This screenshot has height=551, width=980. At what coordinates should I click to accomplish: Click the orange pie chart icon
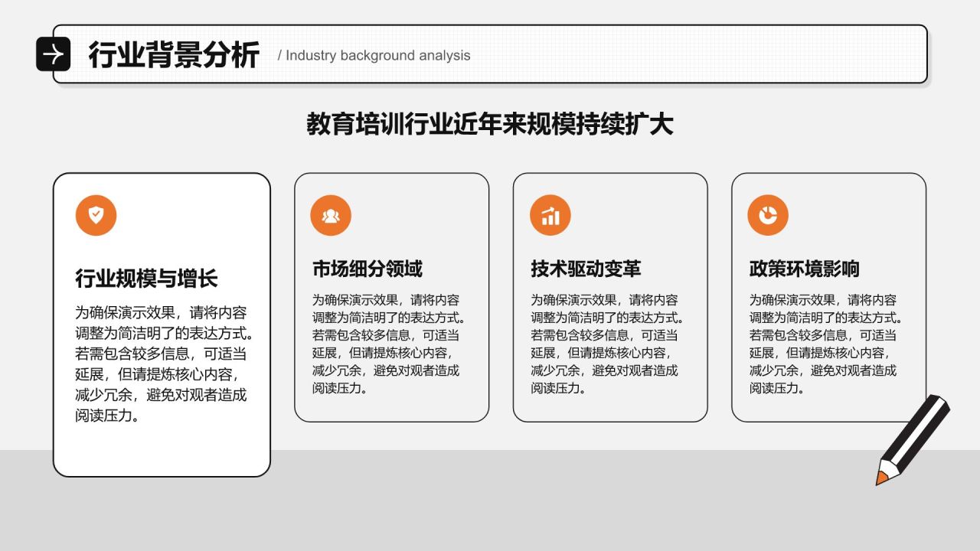(x=768, y=215)
